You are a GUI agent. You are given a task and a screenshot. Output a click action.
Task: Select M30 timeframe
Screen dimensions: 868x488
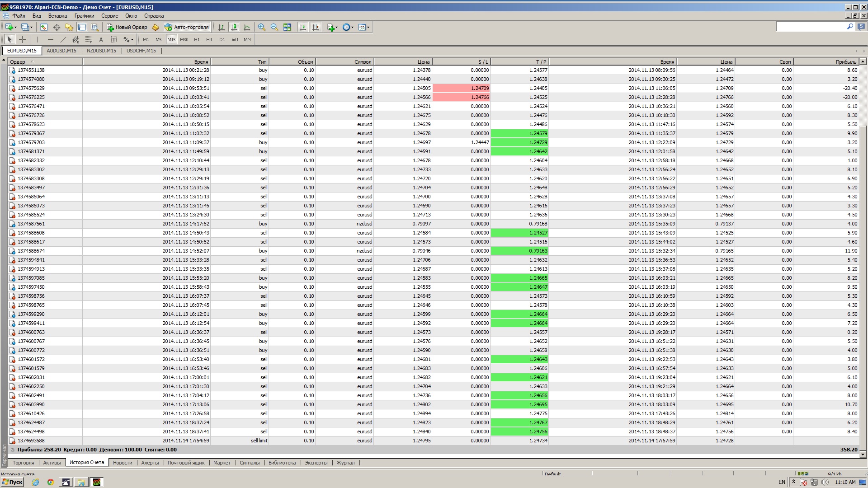click(x=184, y=39)
